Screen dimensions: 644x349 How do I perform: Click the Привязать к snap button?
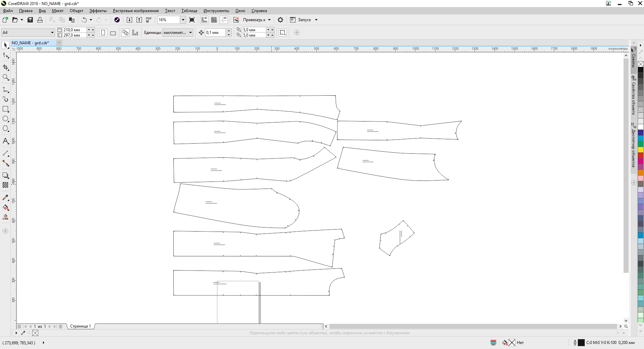point(254,20)
